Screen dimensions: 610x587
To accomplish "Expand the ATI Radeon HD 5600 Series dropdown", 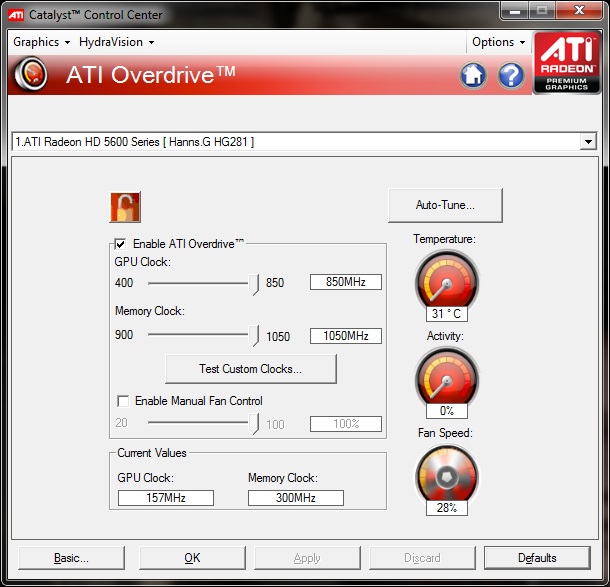I will tap(588, 142).
